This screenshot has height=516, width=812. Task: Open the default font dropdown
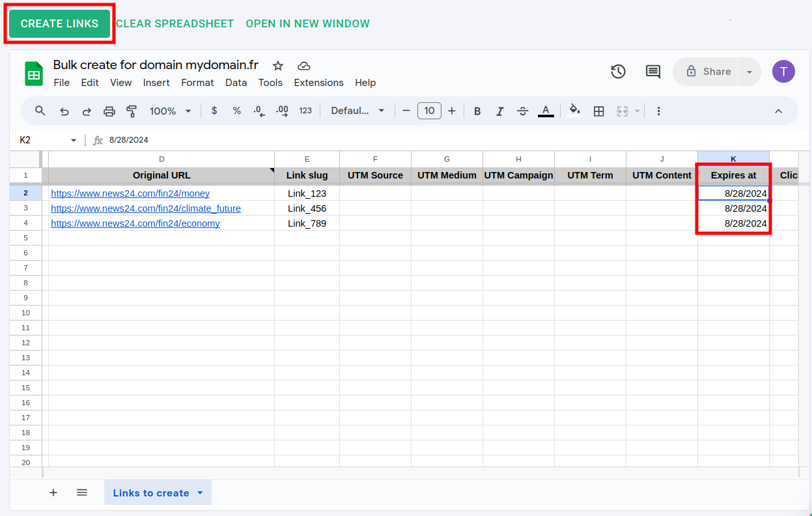[357, 111]
